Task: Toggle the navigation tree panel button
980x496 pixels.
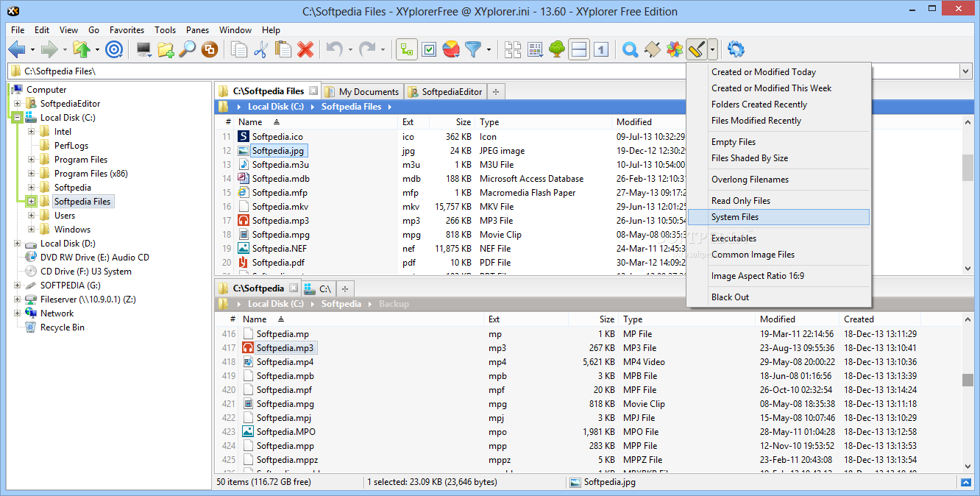Action: (407, 49)
